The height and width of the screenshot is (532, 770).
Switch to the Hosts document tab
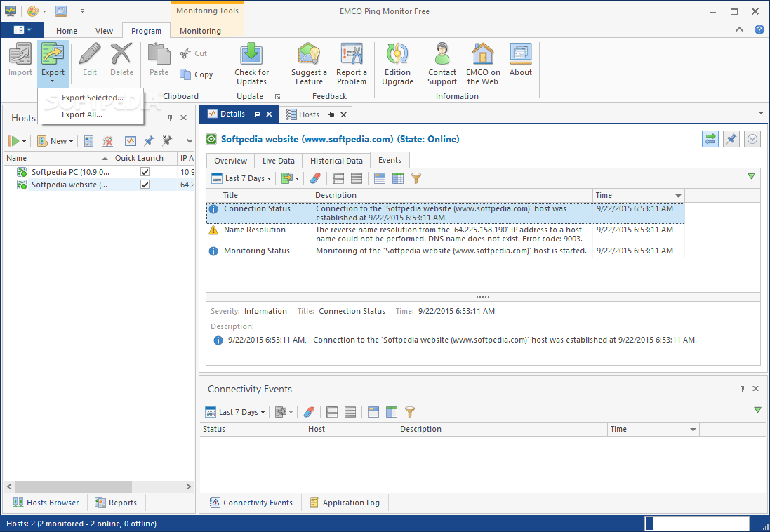coord(308,114)
